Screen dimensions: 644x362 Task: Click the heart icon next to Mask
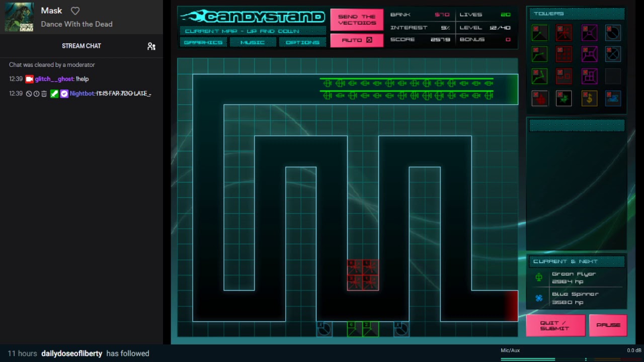(x=75, y=11)
